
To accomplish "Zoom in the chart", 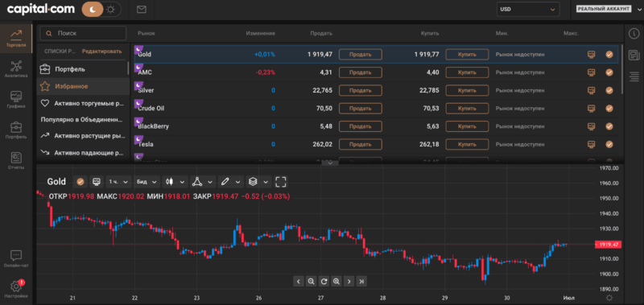I will 336,281.
